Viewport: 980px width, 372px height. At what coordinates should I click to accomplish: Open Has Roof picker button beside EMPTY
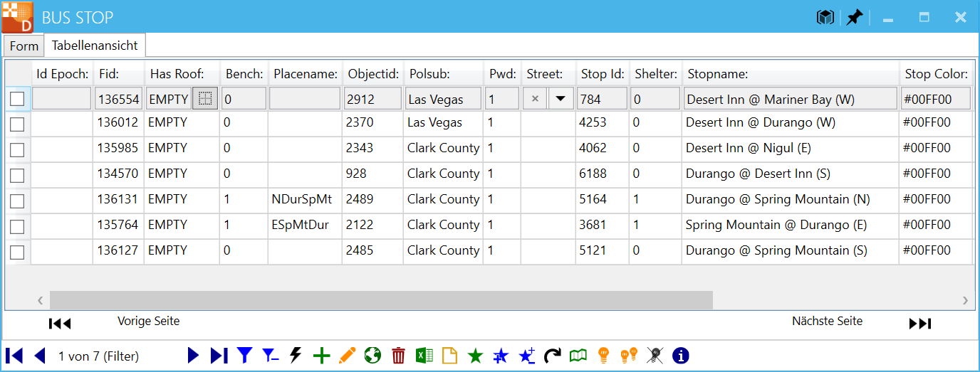click(x=205, y=99)
